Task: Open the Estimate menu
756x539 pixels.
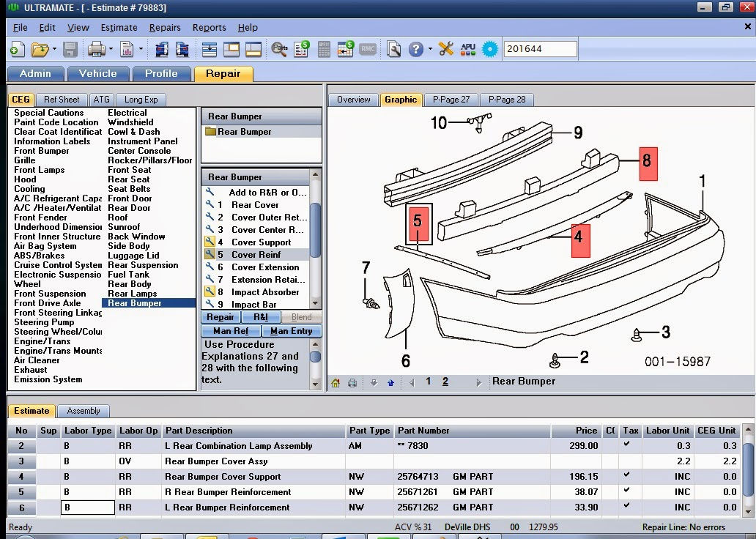Action: pos(119,28)
